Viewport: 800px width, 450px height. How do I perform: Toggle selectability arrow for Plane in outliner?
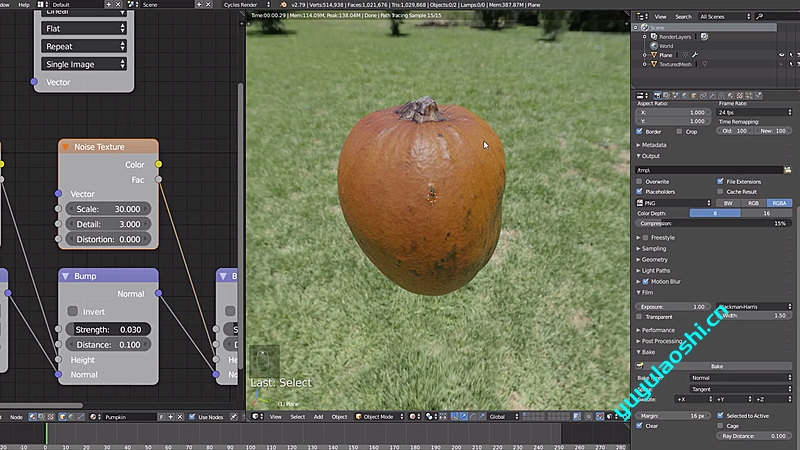click(x=791, y=55)
